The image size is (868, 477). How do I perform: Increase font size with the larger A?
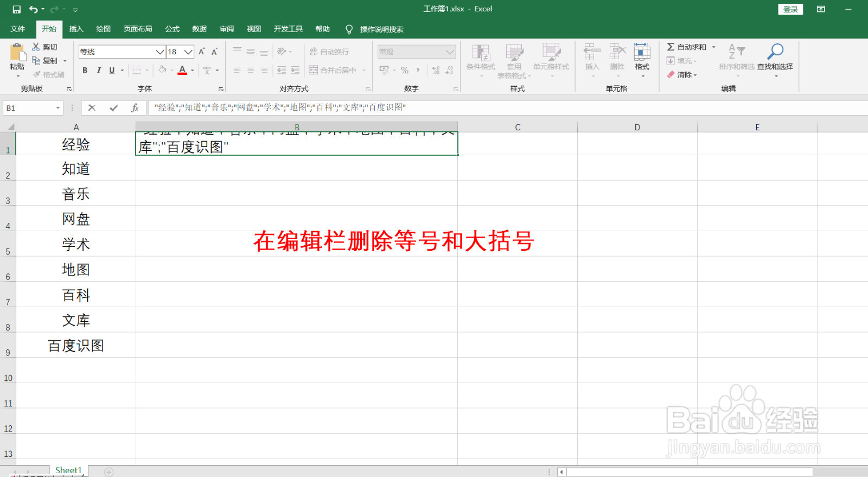[x=202, y=52]
